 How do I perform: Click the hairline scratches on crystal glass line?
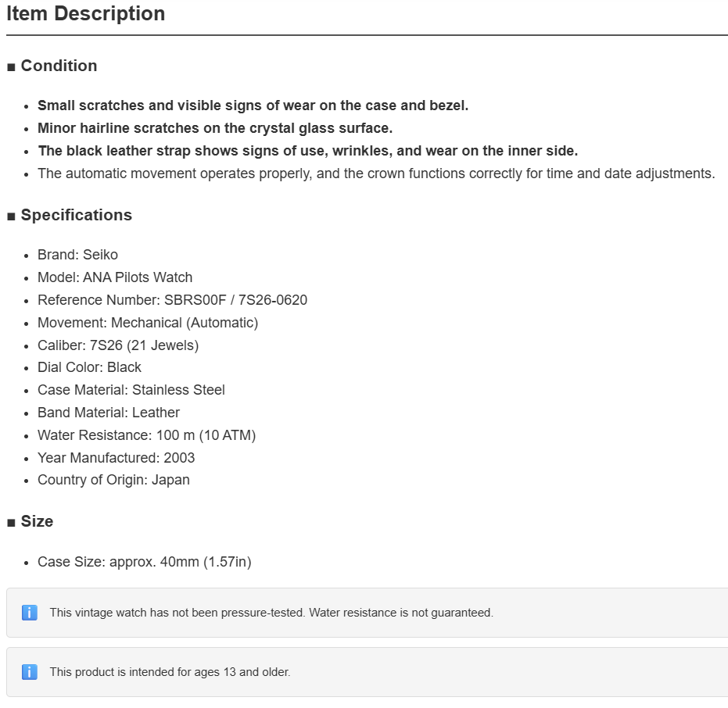(x=215, y=128)
